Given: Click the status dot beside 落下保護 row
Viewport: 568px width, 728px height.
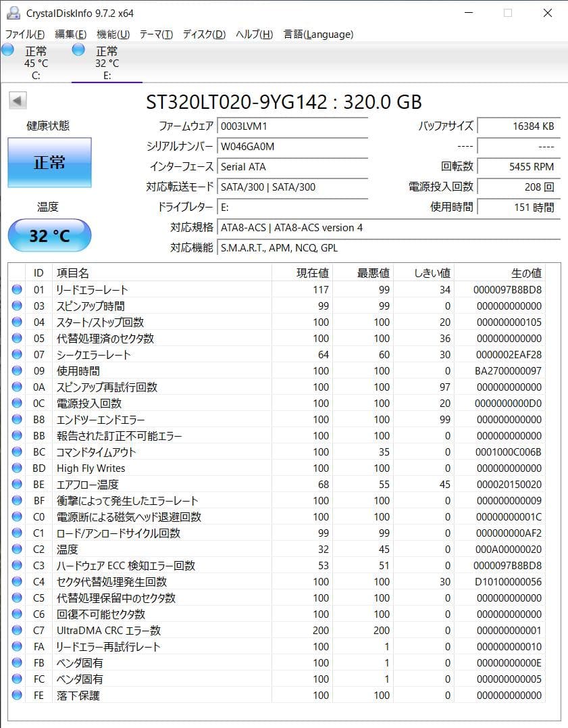Looking at the screenshot, I should (17, 696).
